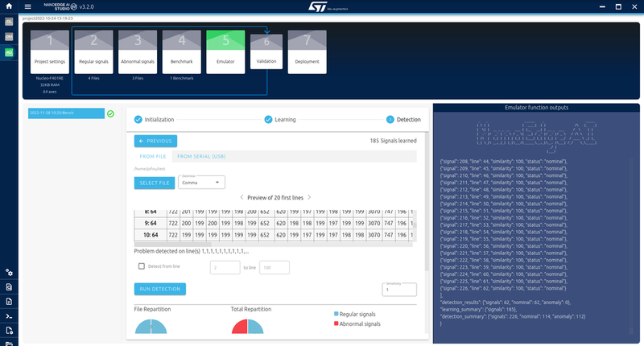
Task: Enable the Detect from line checkbox
Action: 141,266
